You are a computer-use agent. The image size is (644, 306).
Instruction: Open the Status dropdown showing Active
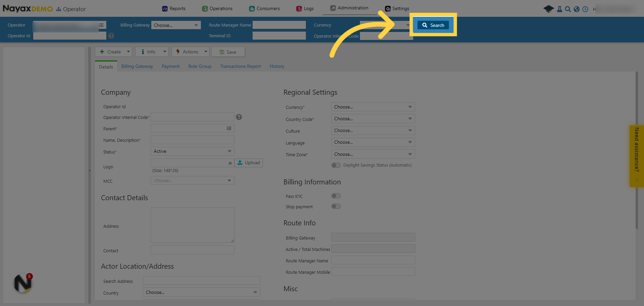(x=193, y=151)
